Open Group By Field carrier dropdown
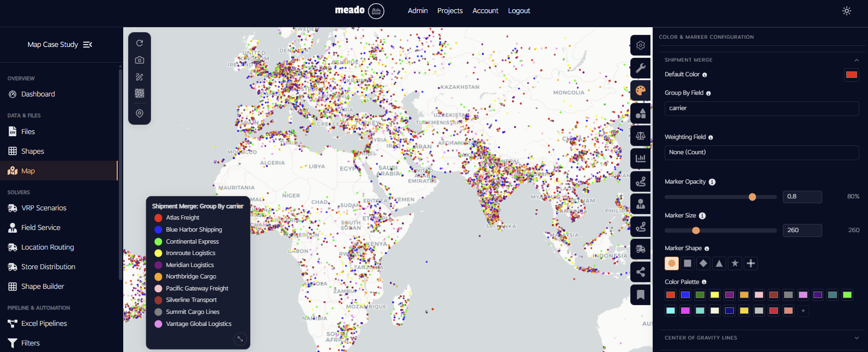The image size is (868, 352). tap(762, 108)
